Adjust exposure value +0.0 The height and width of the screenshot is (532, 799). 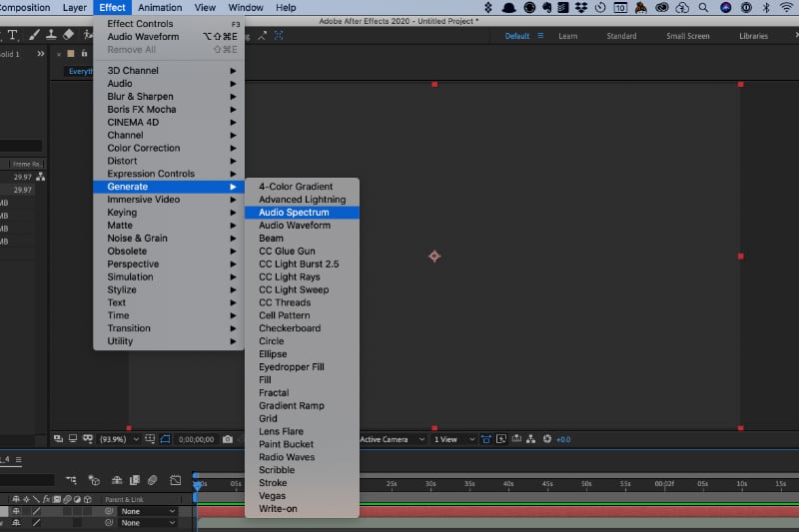click(x=563, y=439)
